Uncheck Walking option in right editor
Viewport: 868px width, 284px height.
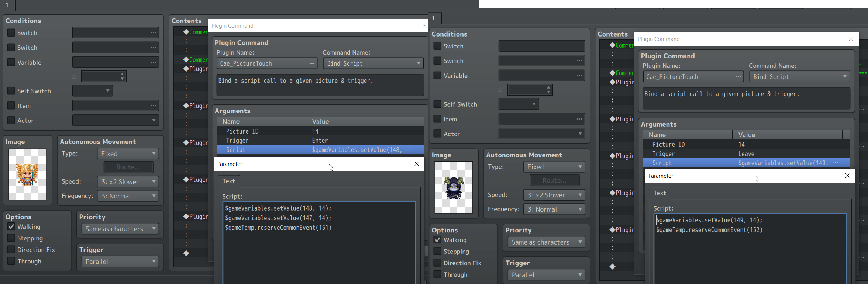[437, 240]
